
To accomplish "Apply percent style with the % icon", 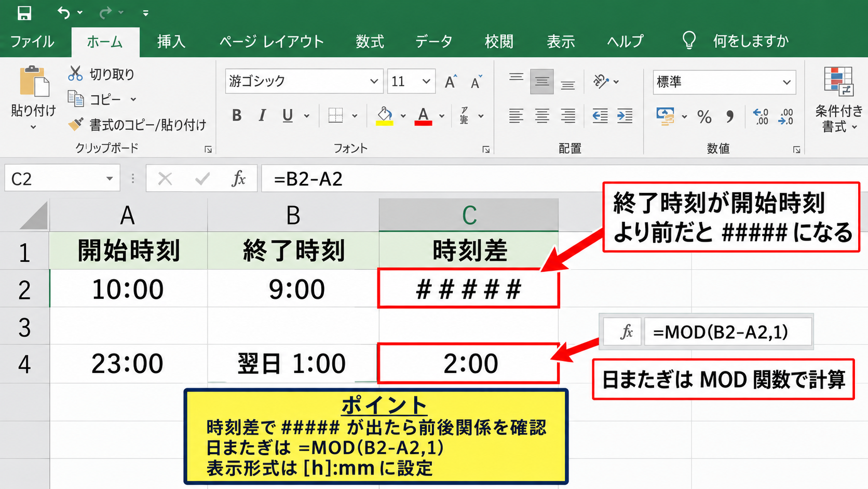I will coord(704,116).
